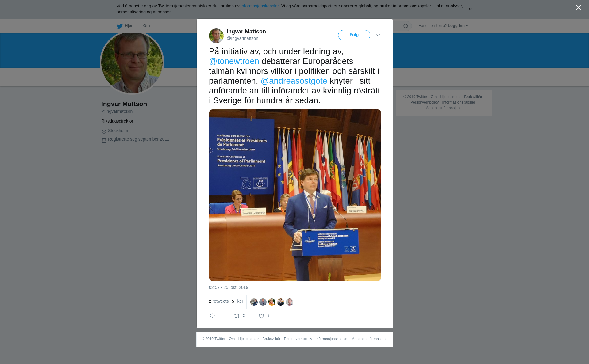This screenshot has height=364, width=589.
Task: Open Personvernpolicy link in modal footer
Action: point(298,339)
